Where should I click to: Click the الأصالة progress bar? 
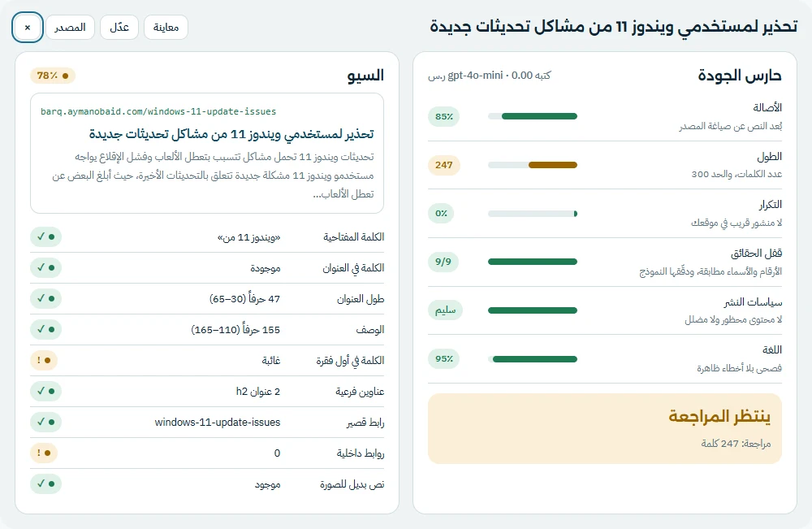(533, 116)
